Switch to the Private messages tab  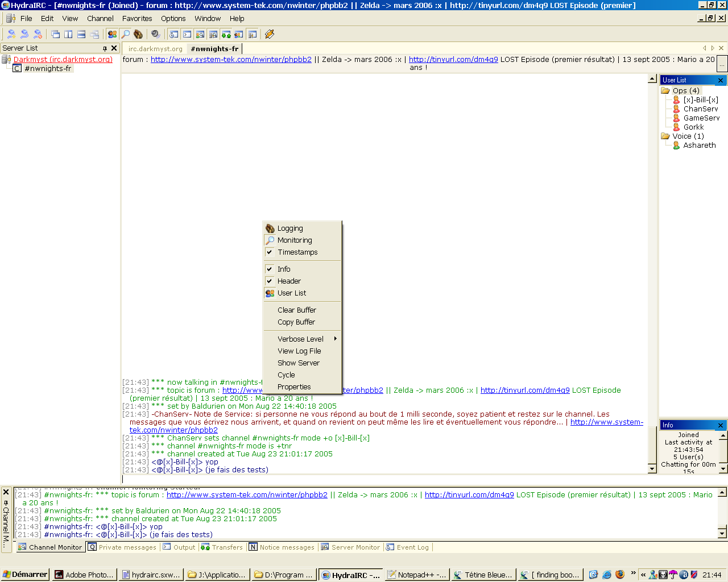(x=122, y=547)
